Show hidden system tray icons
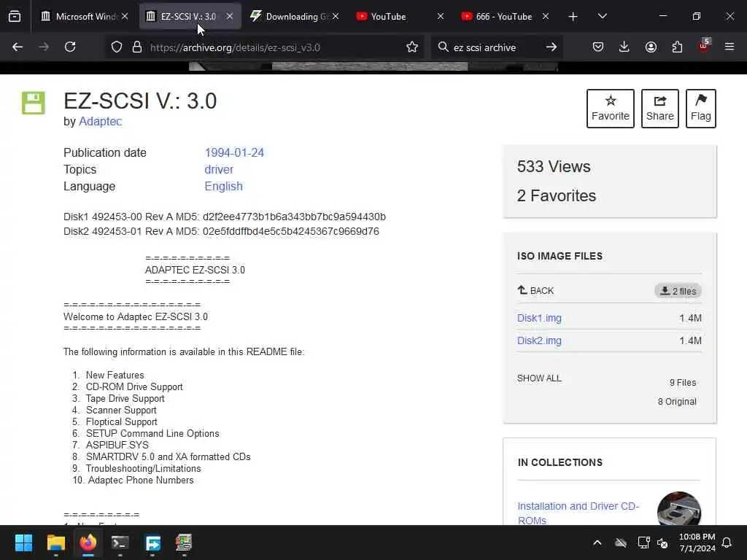This screenshot has height=560, width=747. pyautogui.click(x=597, y=542)
